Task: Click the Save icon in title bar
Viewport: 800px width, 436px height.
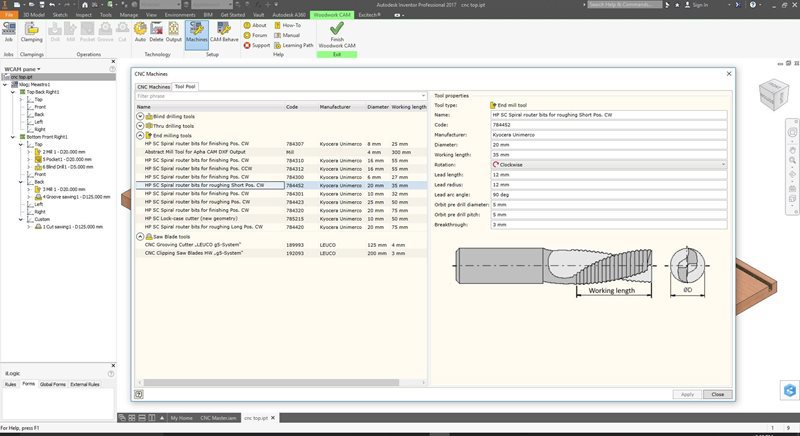Action: click(x=42, y=5)
